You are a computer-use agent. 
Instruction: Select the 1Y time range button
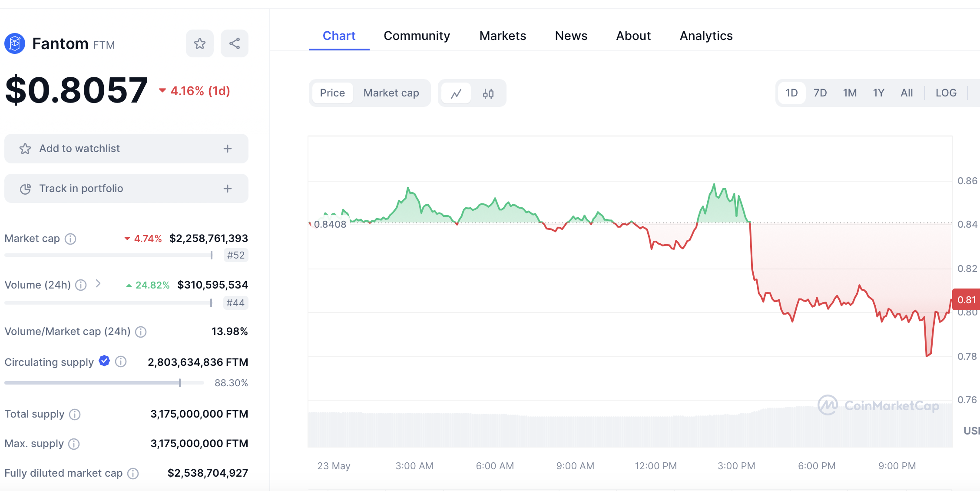(878, 93)
